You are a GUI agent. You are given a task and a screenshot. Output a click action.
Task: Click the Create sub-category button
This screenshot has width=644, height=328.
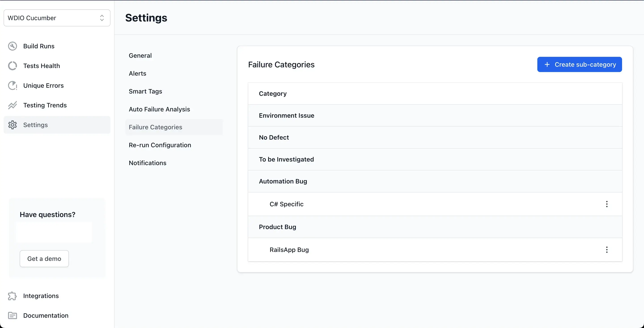(580, 65)
